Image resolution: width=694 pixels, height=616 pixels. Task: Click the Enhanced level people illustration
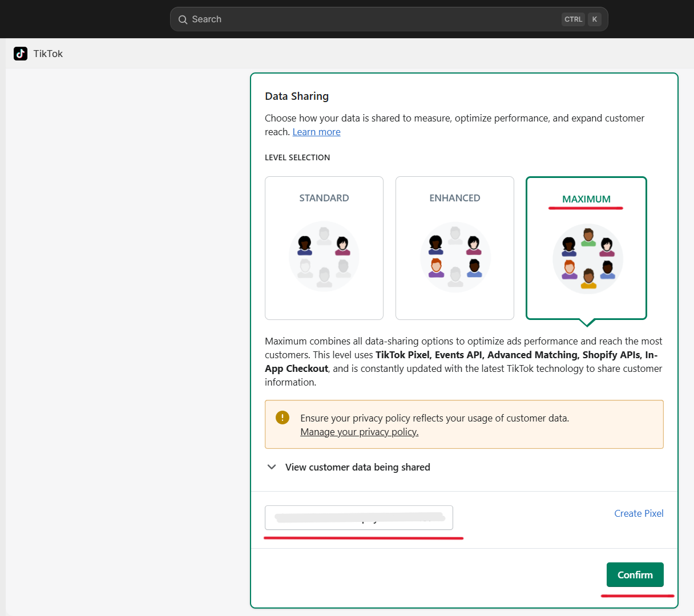455,257
